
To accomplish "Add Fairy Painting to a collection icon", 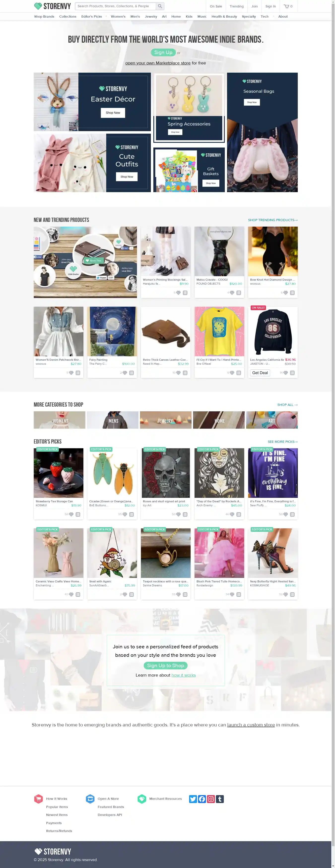I will (x=132, y=373).
